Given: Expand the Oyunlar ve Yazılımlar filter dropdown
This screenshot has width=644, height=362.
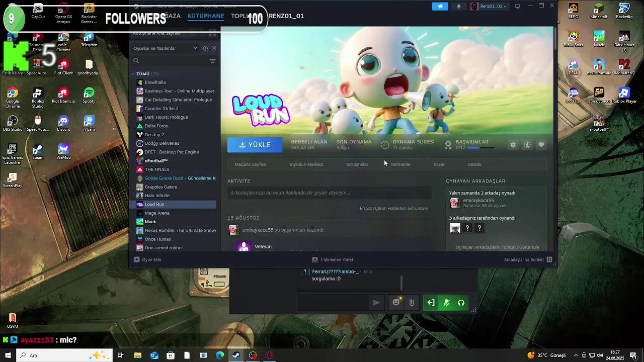Looking at the screenshot, I should (x=165, y=48).
